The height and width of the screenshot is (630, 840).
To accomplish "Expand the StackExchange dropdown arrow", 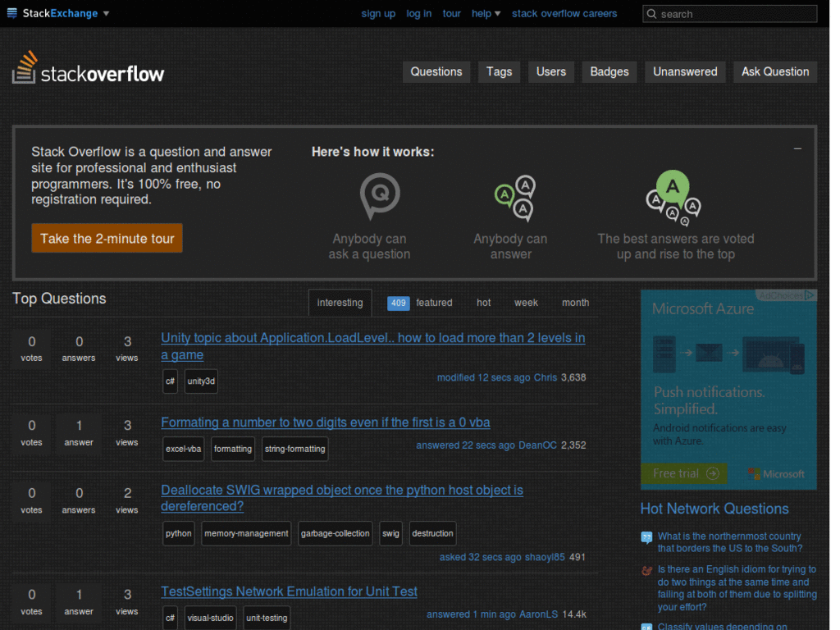I will [106, 13].
